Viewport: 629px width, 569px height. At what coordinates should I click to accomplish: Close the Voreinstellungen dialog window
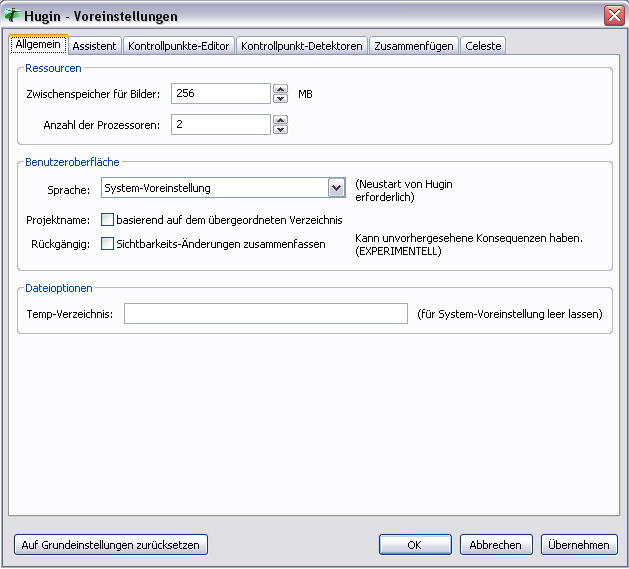(x=613, y=15)
